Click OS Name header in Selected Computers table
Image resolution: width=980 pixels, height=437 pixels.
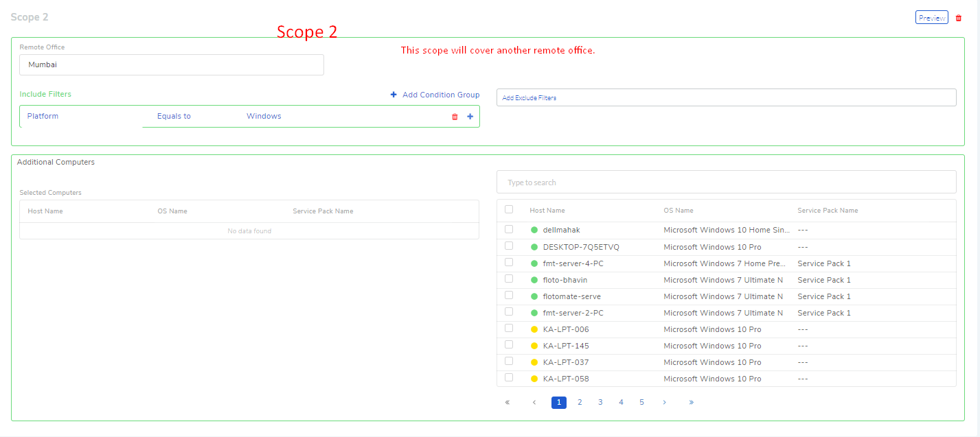172,211
